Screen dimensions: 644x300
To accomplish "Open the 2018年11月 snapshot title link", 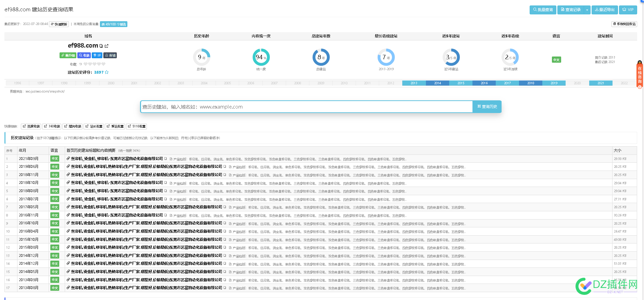I will pos(147,175).
